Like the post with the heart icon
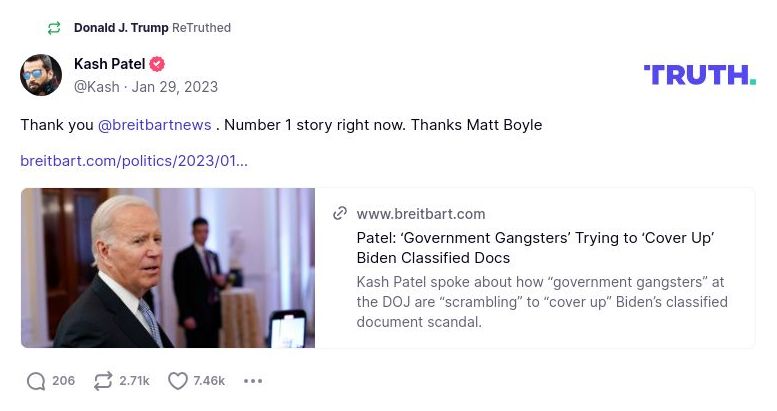The width and height of the screenshot is (777, 411). point(178,381)
